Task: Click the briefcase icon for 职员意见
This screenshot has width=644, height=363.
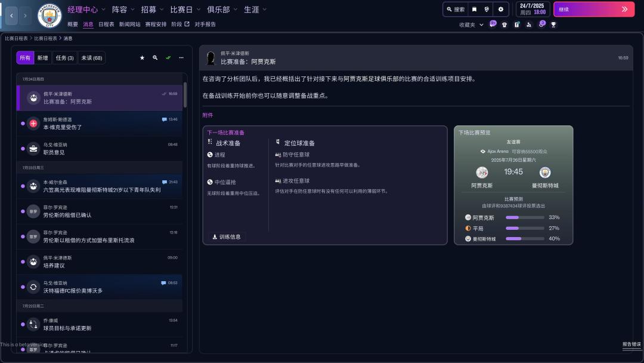Action: [33, 149]
